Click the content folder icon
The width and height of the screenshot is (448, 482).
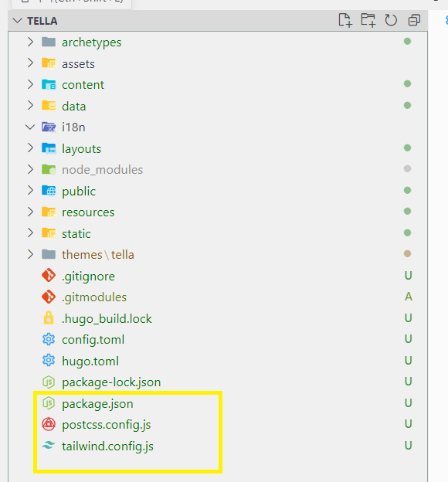[x=49, y=84]
